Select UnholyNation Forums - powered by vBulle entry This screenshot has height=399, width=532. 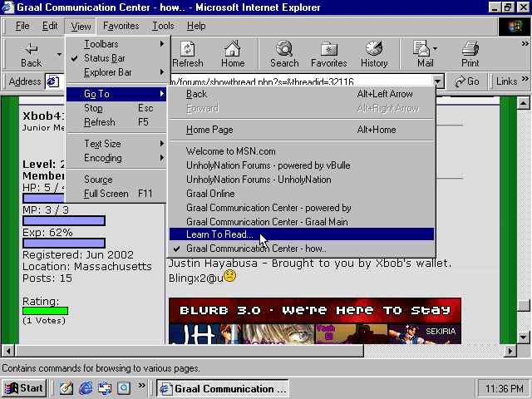click(302, 165)
